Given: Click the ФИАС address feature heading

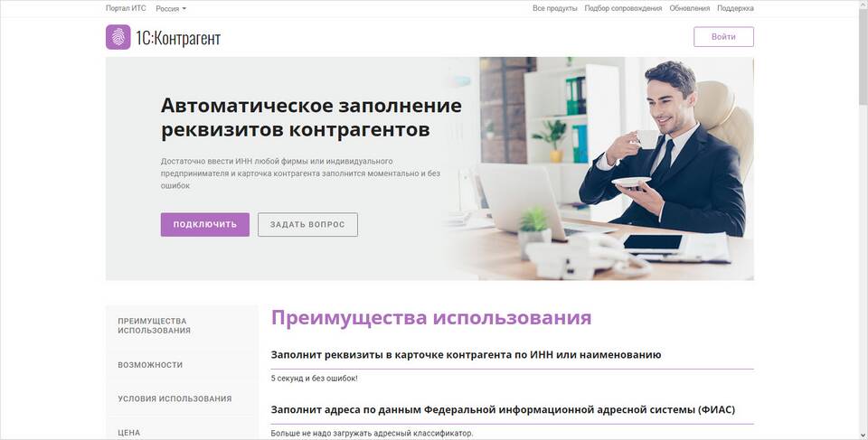Looking at the screenshot, I should (x=503, y=410).
